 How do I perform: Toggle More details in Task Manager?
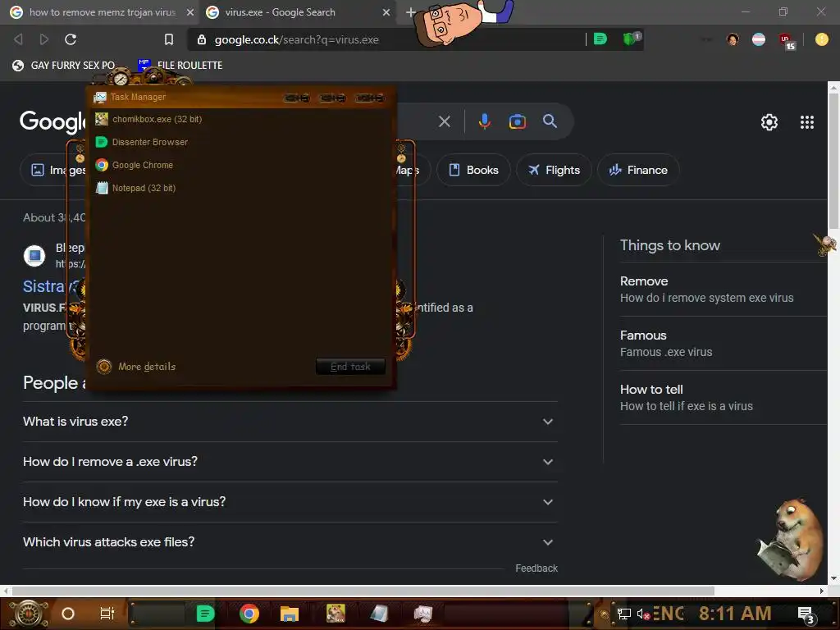[136, 367]
